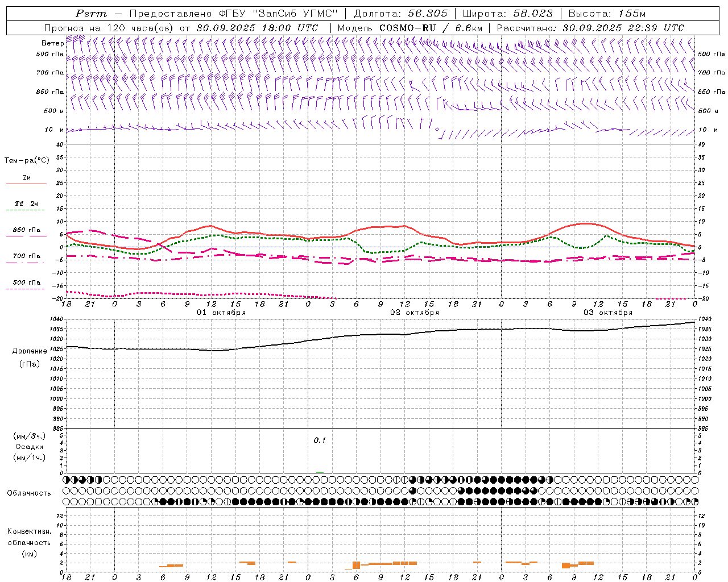Click the Широта: 58.023 value

[507, 14]
